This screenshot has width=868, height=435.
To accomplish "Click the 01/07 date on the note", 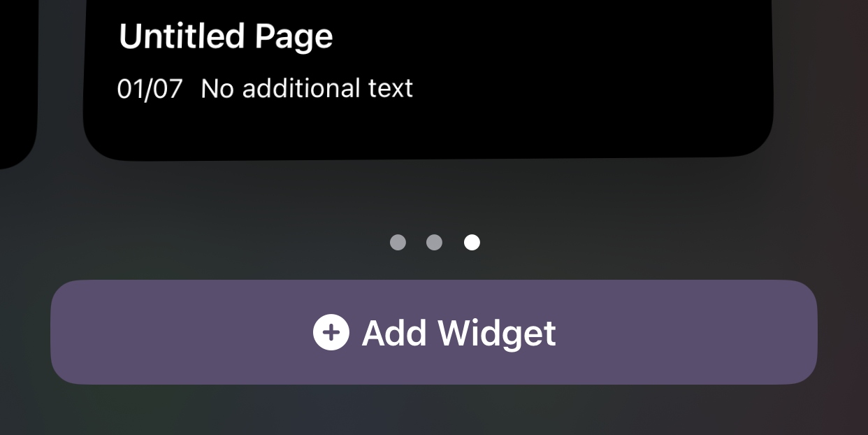I will (x=150, y=89).
